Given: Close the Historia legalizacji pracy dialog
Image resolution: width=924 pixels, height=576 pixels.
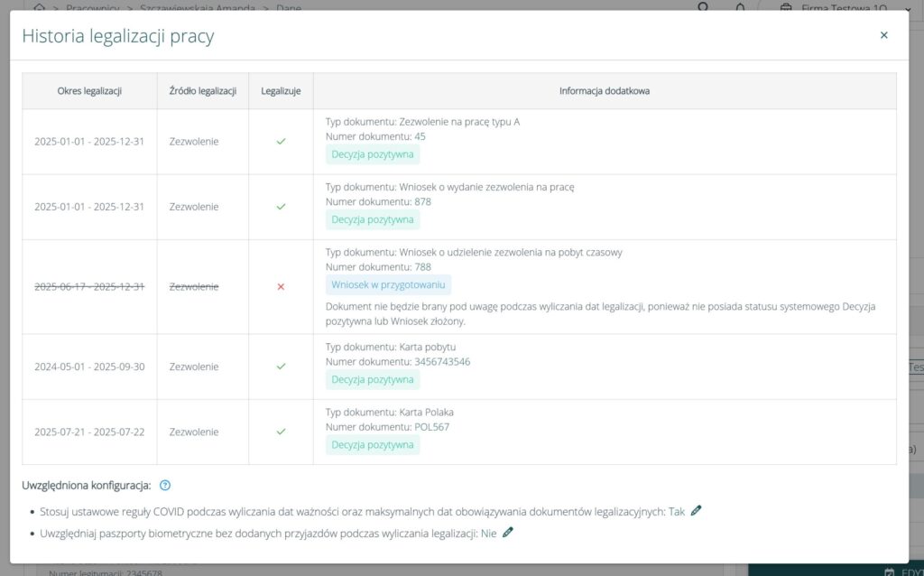Looking at the screenshot, I should 883,35.
